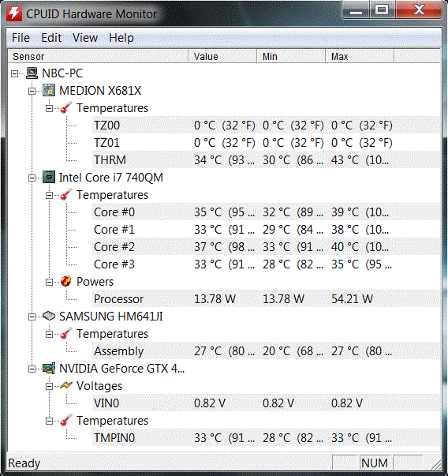Collapse the NBC-PC root node
Viewport: 448px width, 476px height.
pyautogui.click(x=14, y=73)
